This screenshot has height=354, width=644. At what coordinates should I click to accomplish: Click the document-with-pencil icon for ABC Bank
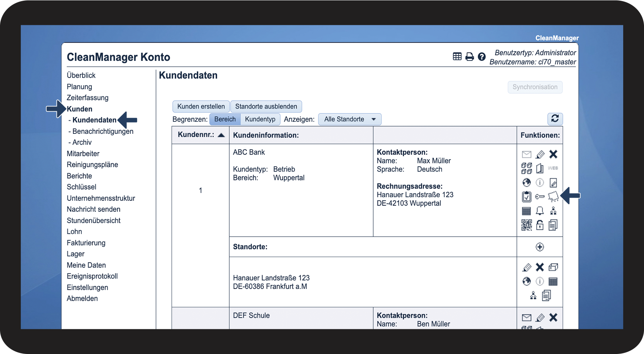pos(553,182)
